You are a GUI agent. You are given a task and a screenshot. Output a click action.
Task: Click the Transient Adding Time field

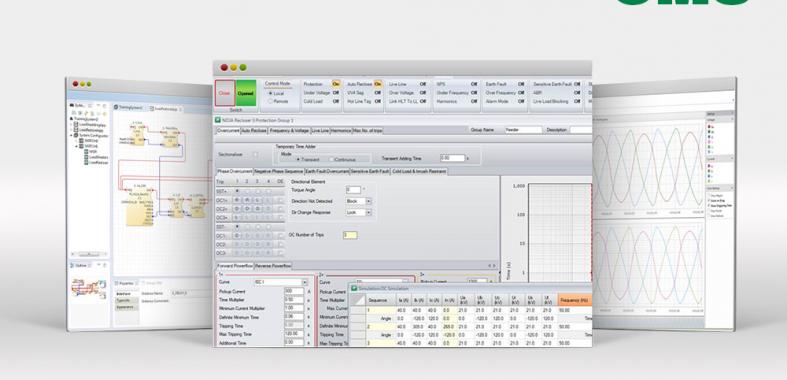pos(452,158)
